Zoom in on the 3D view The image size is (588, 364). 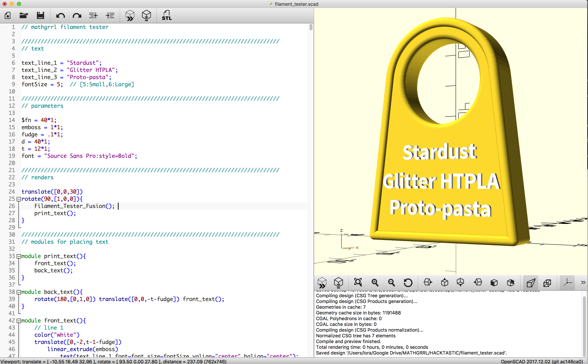pyautogui.click(x=375, y=282)
